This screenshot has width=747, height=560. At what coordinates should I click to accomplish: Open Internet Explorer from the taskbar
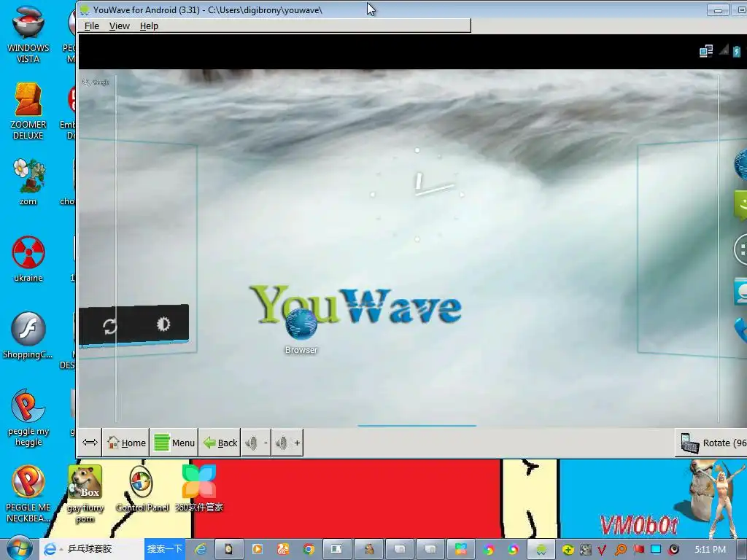click(201, 550)
